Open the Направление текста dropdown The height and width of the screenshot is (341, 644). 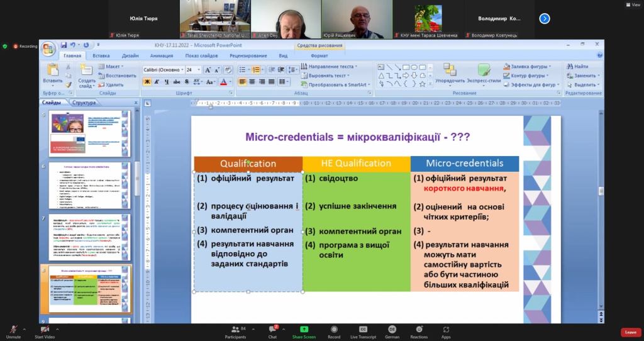tap(329, 66)
